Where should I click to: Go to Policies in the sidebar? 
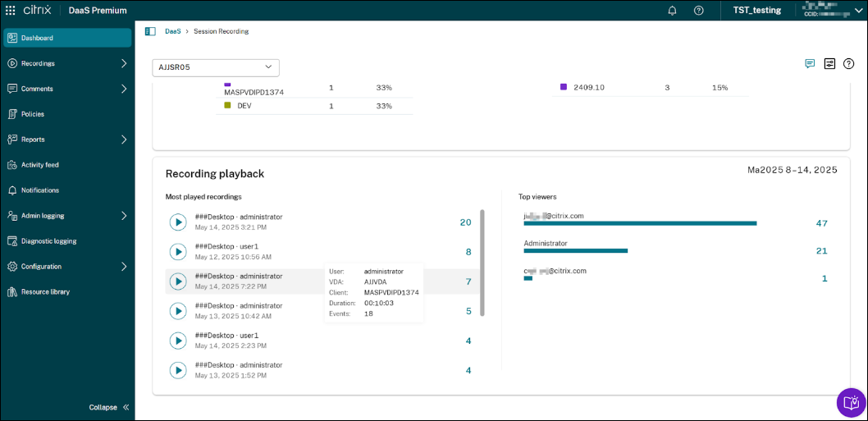coord(33,114)
